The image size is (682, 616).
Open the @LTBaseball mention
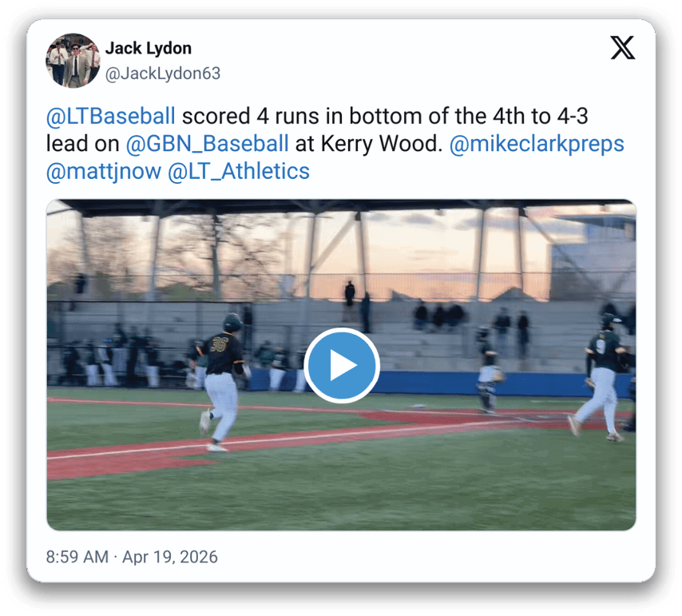coord(111,116)
